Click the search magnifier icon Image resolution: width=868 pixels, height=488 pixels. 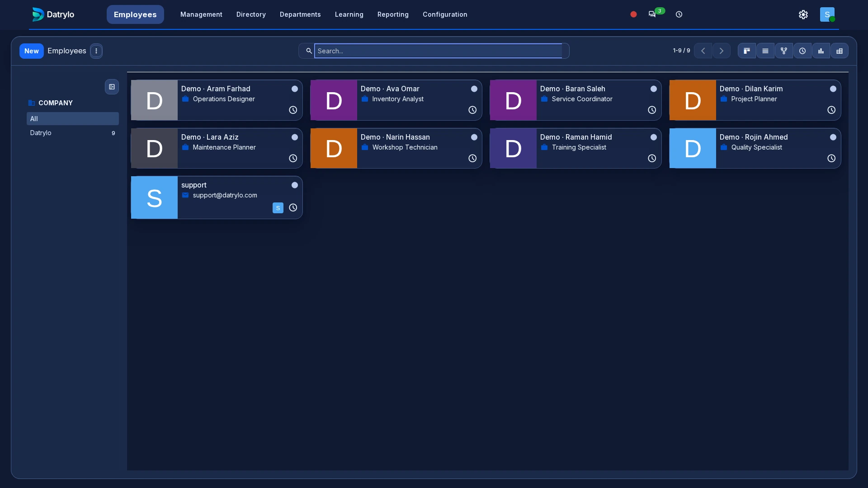pos(309,51)
